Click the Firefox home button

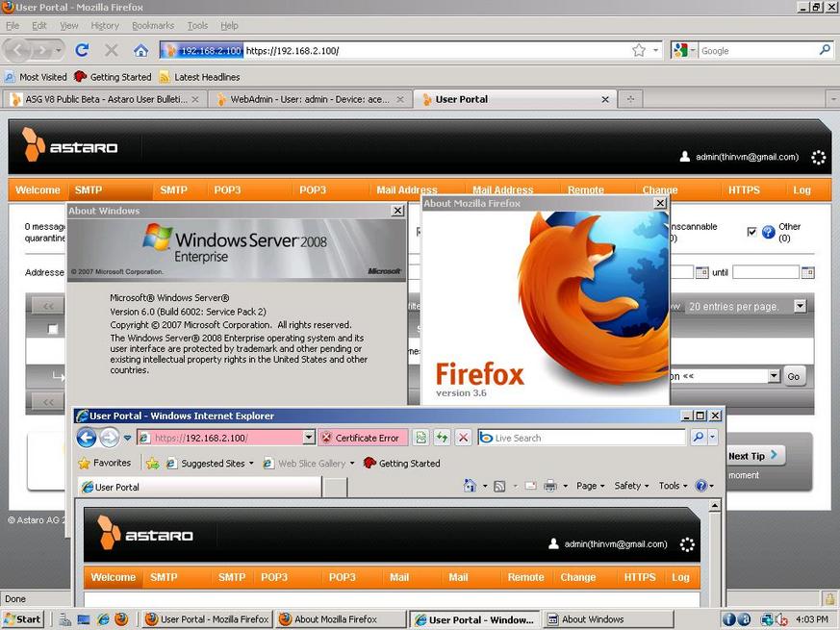click(140, 50)
